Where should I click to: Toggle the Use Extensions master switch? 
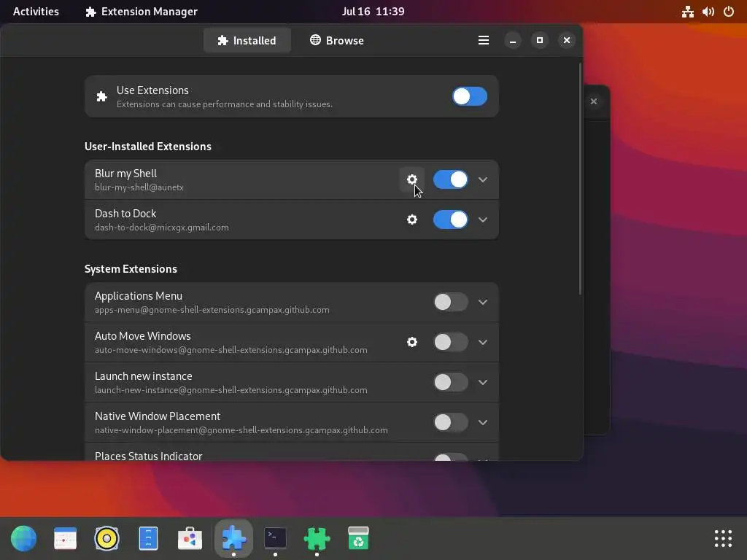pos(470,97)
